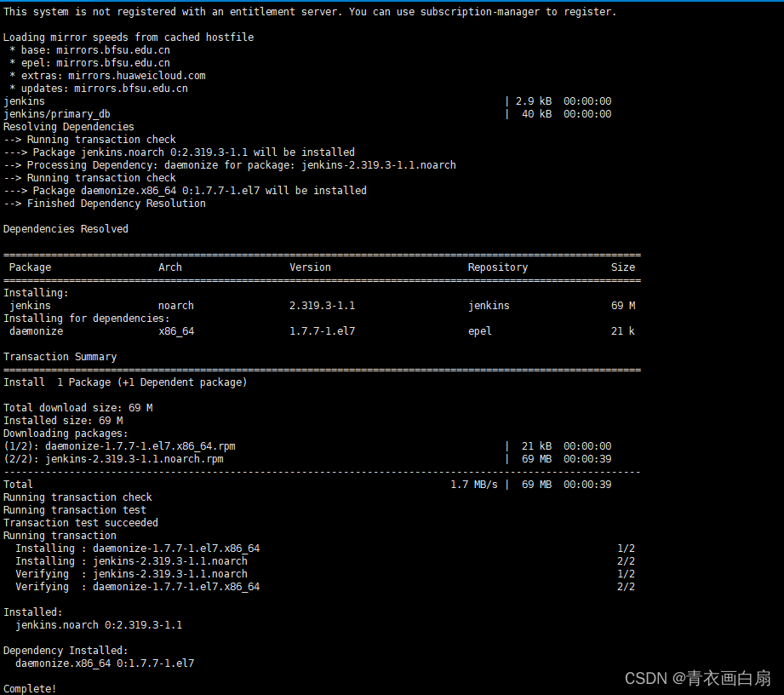The height and width of the screenshot is (695, 784).
Task: Click 'Running transaction test' line
Action: [x=75, y=510]
